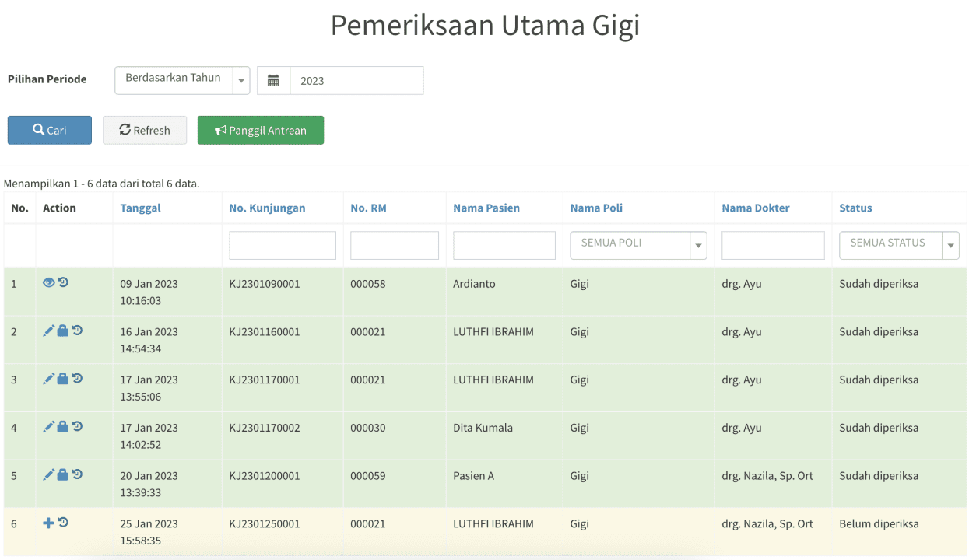969x560 pixels.
Task: Open history icon for visit KJ2301250001
Action: [x=64, y=523]
